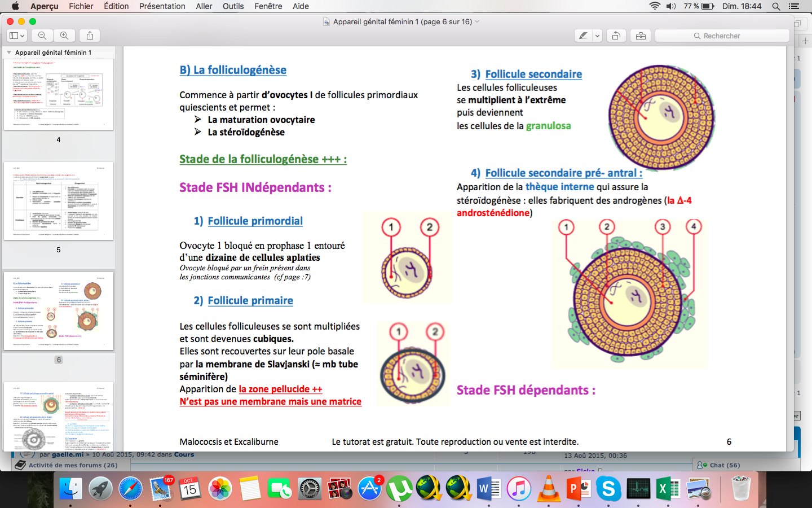Open the document title dropdown chevron
This screenshot has height=508, width=812.
tap(477, 21)
